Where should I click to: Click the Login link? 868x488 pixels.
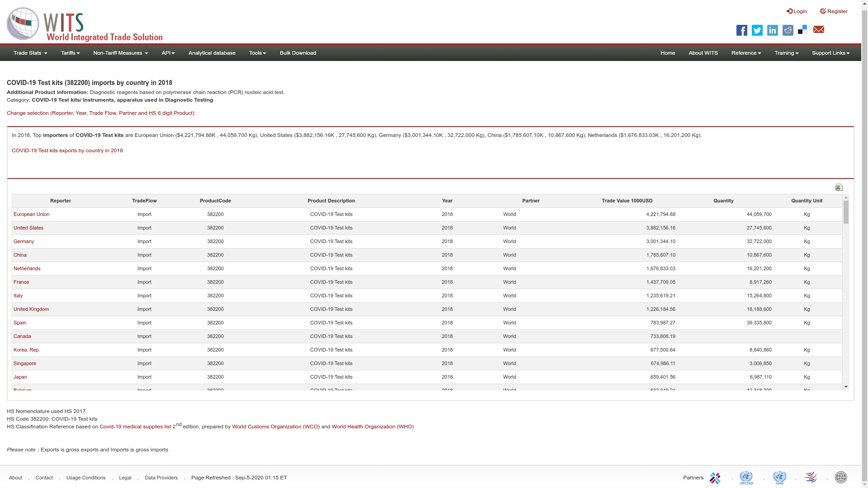[x=797, y=11]
